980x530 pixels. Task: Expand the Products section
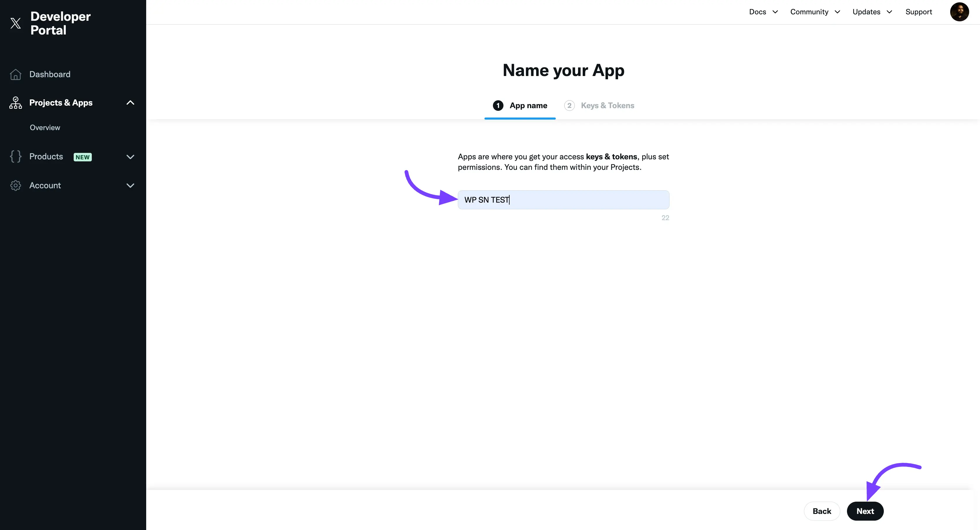pyautogui.click(x=130, y=157)
